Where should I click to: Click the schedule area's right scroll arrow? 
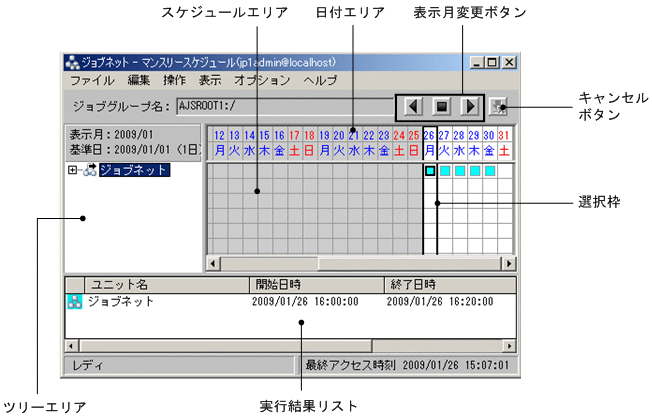coord(509,264)
